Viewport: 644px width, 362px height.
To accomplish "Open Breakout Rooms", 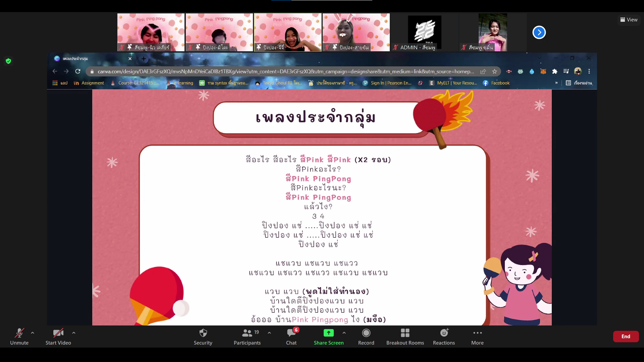I will pyautogui.click(x=405, y=336).
